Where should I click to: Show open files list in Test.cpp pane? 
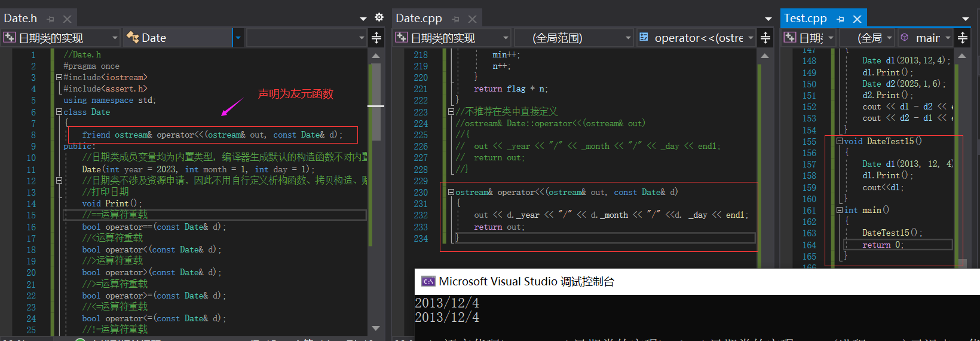click(965, 19)
